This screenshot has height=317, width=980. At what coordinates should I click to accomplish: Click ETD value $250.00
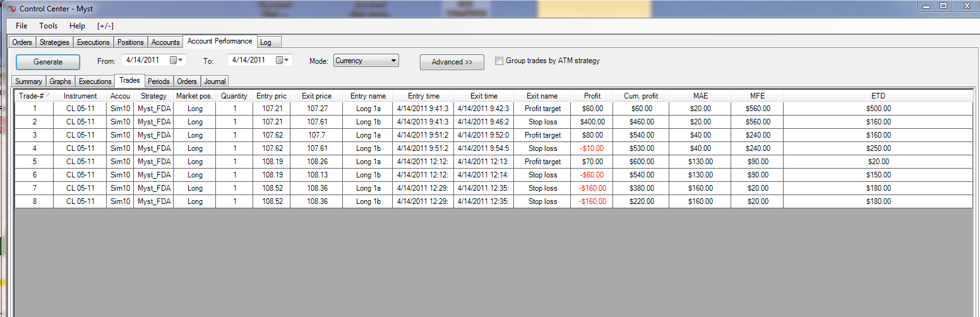[x=878, y=148]
